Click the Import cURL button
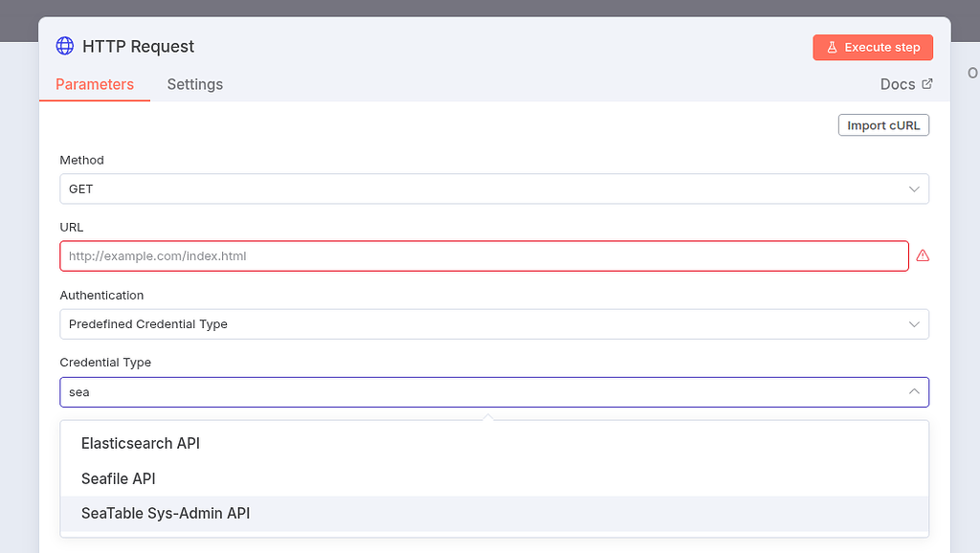980x553 pixels. pos(882,124)
